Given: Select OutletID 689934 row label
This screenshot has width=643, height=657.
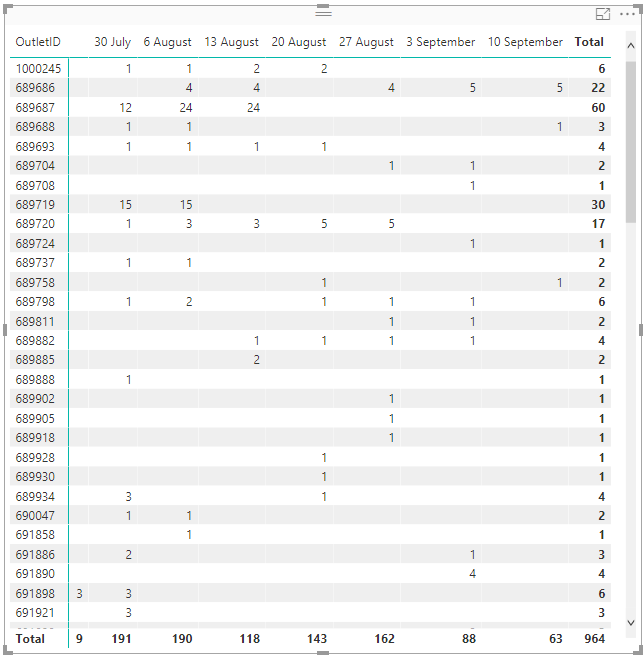Looking at the screenshot, I should pyautogui.click(x=35, y=497).
